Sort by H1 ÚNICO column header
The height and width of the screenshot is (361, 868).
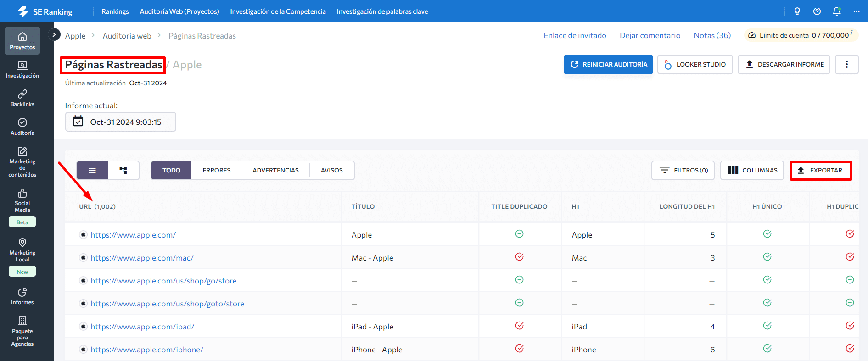(767, 206)
